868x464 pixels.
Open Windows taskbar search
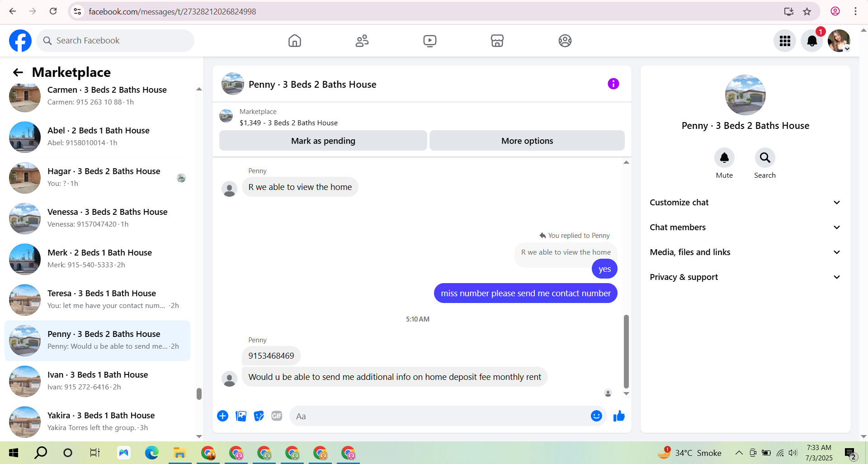point(41,453)
